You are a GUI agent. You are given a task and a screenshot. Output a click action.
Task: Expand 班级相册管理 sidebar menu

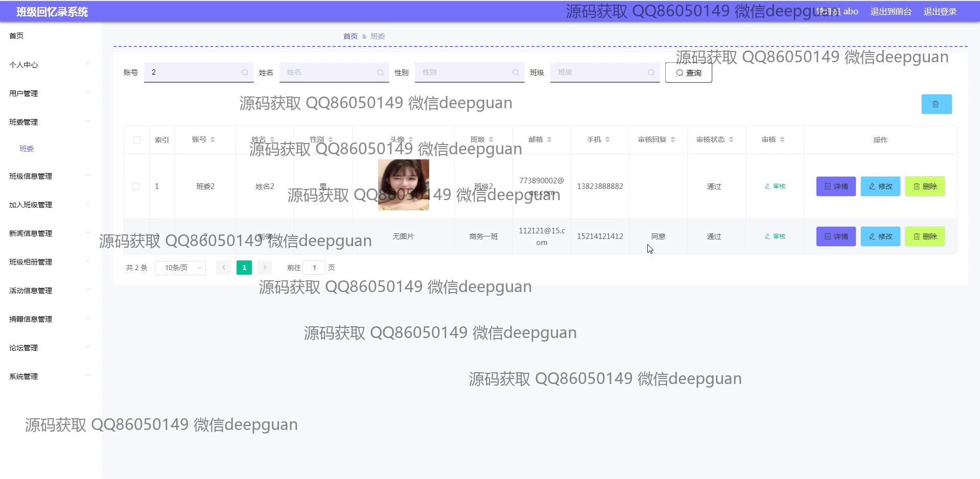tap(50, 262)
